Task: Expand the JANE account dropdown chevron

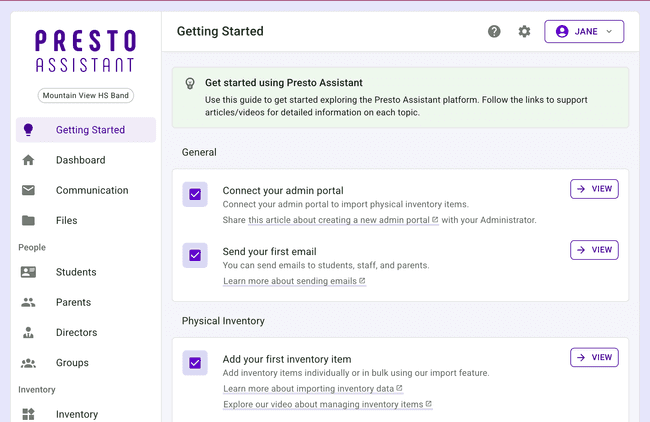Action: tap(609, 32)
